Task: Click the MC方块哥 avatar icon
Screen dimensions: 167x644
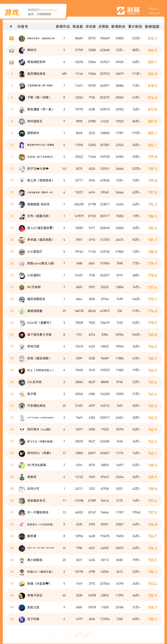Action: pos(22,287)
